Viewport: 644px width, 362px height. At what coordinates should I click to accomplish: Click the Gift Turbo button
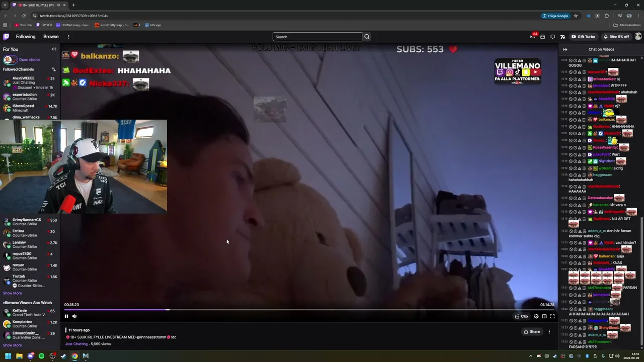[583, 37]
